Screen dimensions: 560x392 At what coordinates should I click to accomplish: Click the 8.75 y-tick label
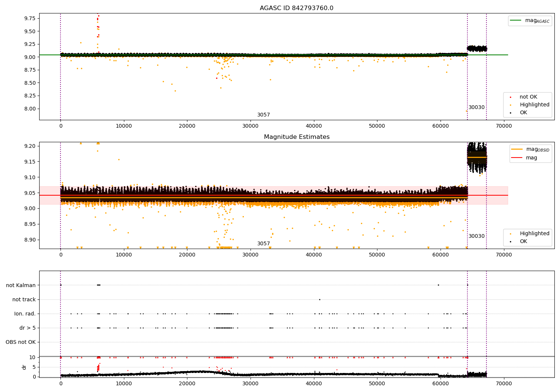(x=30, y=70)
